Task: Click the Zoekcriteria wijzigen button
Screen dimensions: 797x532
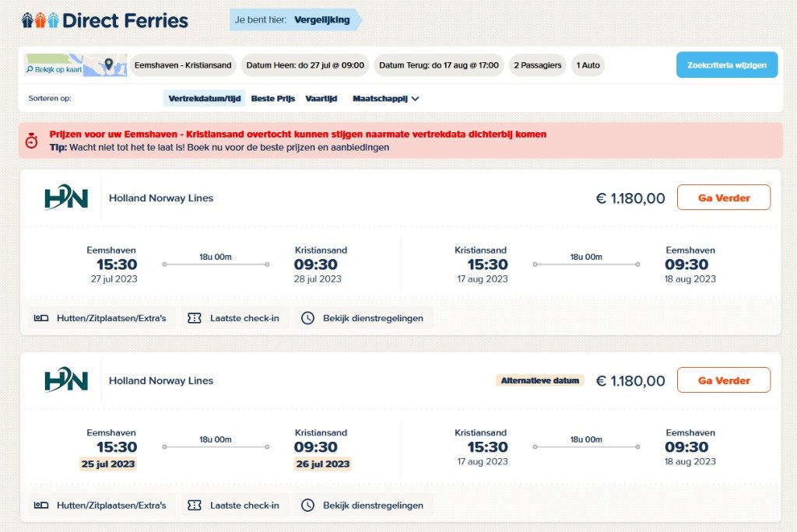Action: point(727,65)
